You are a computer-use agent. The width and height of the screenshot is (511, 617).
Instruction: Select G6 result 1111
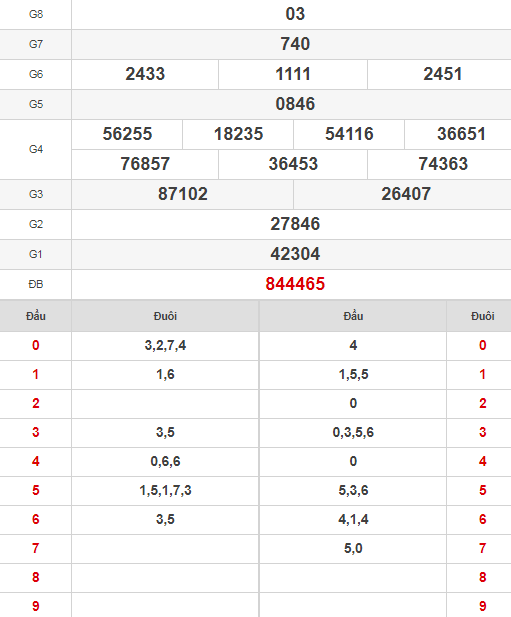tap(293, 74)
